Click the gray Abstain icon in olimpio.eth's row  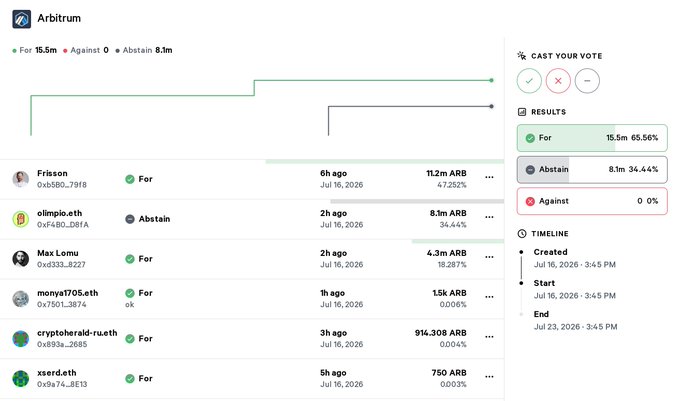tap(130, 219)
